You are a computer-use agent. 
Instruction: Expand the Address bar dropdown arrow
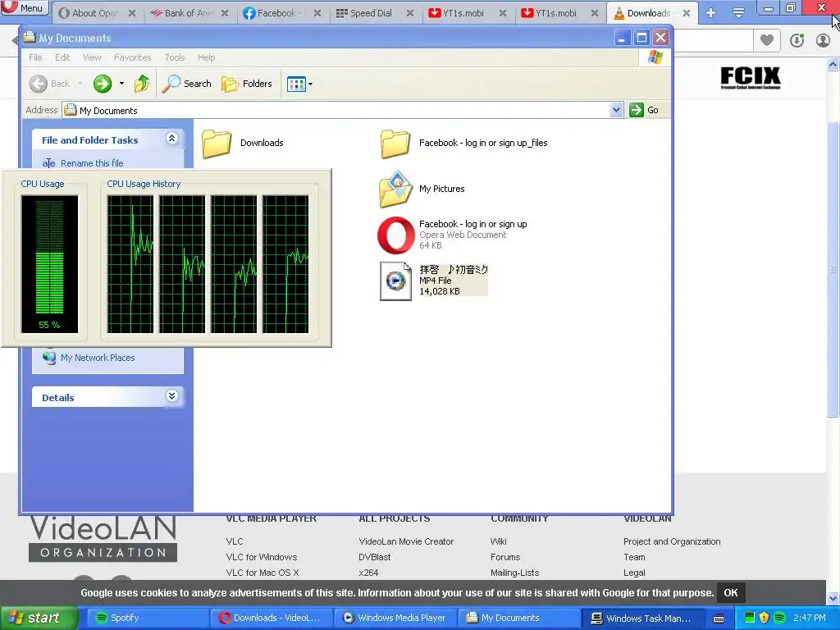[x=617, y=110]
